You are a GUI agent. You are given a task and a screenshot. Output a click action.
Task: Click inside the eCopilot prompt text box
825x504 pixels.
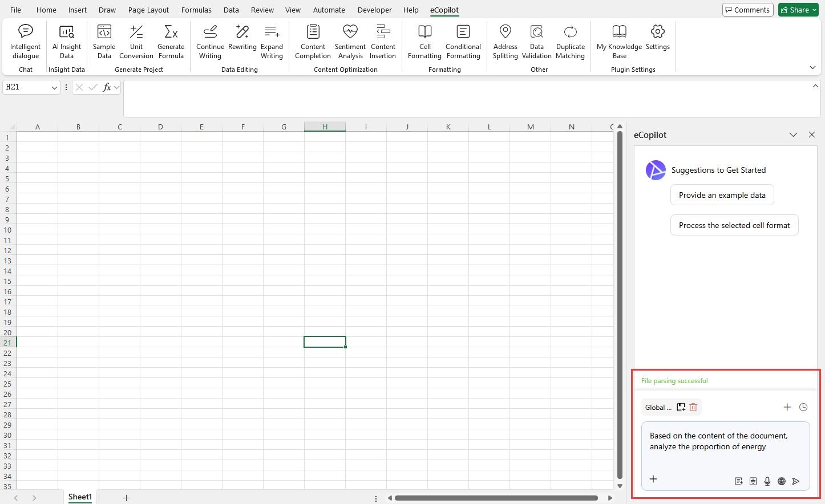(725, 450)
